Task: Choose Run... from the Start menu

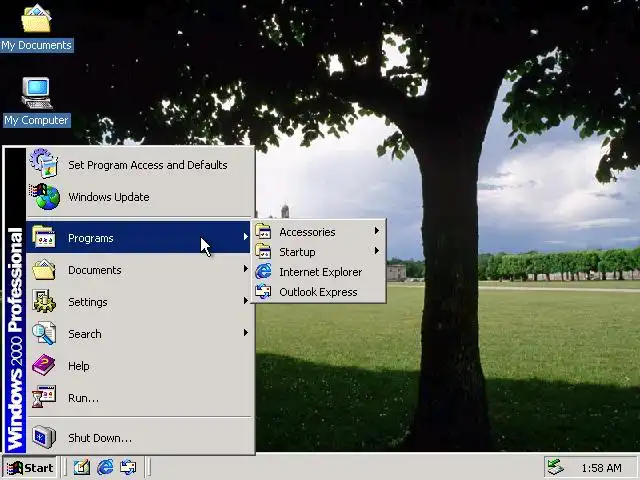Action: click(x=138, y=398)
